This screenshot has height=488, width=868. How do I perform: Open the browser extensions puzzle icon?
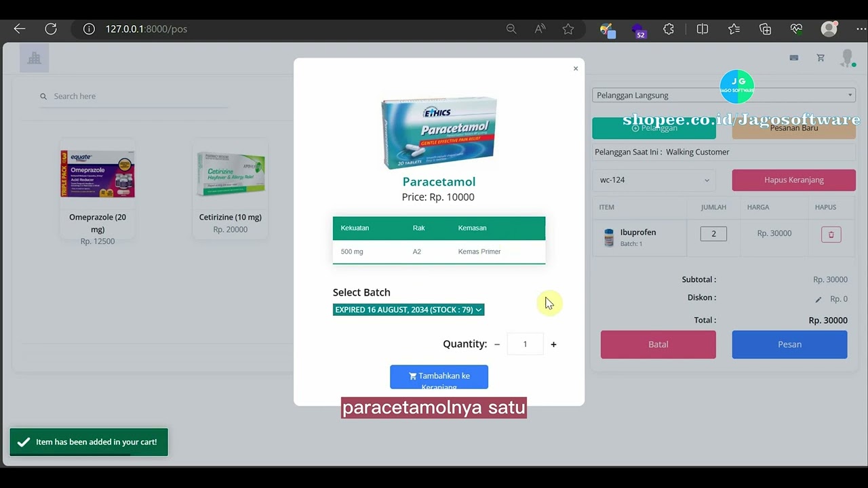(669, 28)
